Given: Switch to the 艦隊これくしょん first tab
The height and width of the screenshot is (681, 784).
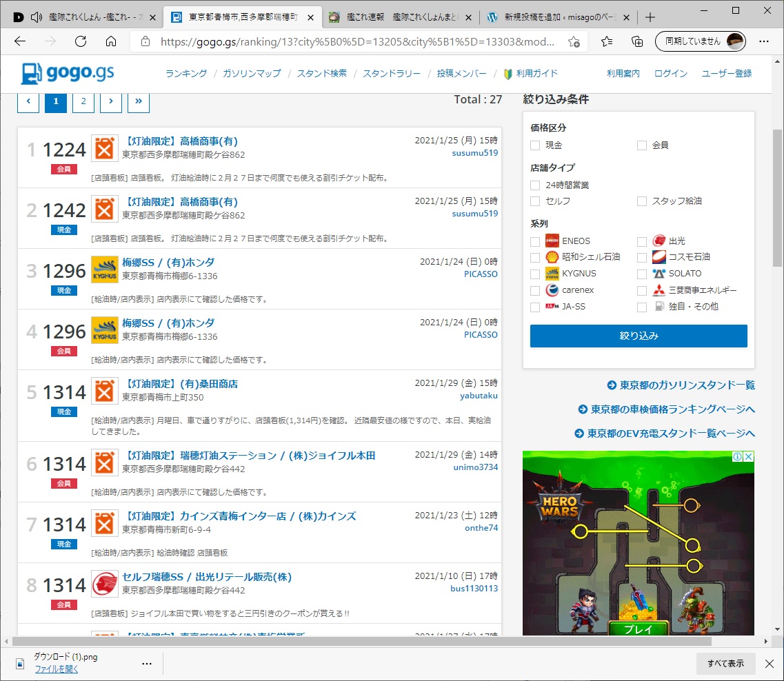Looking at the screenshot, I should click(x=85, y=17).
